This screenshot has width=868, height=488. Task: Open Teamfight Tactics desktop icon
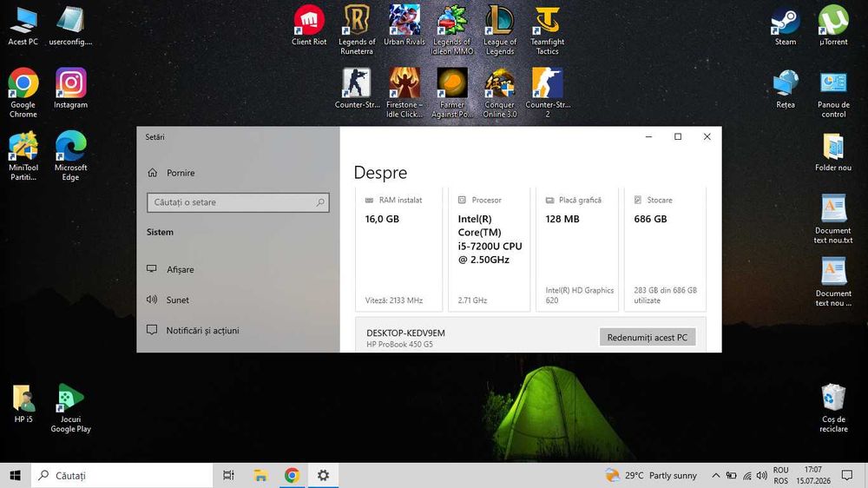tap(548, 30)
